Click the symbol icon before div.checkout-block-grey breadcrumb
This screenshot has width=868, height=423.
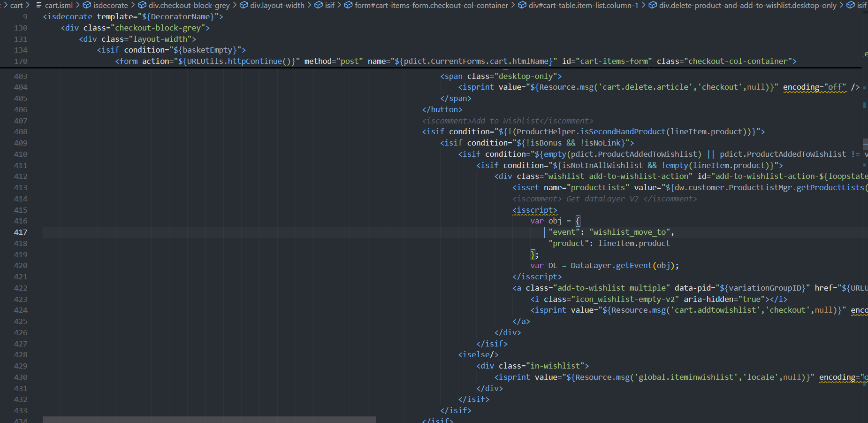coord(142,5)
